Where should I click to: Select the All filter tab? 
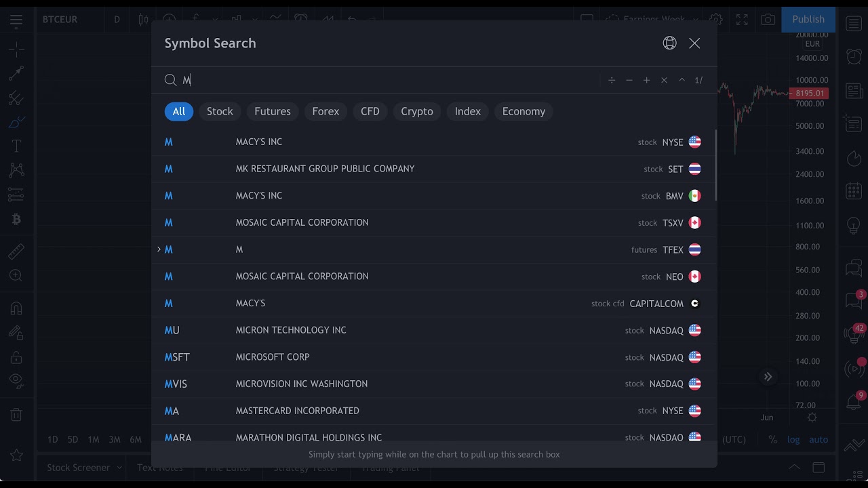click(x=179, y=111)
